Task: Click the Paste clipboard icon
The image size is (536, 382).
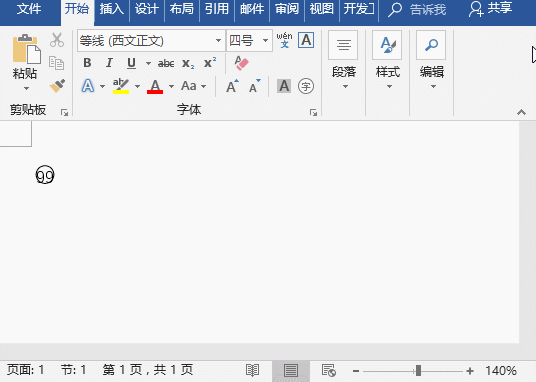Action: 27,49
